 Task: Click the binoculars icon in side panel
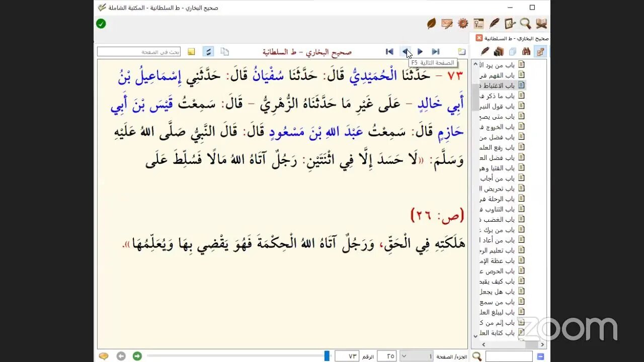click(526, 51)
